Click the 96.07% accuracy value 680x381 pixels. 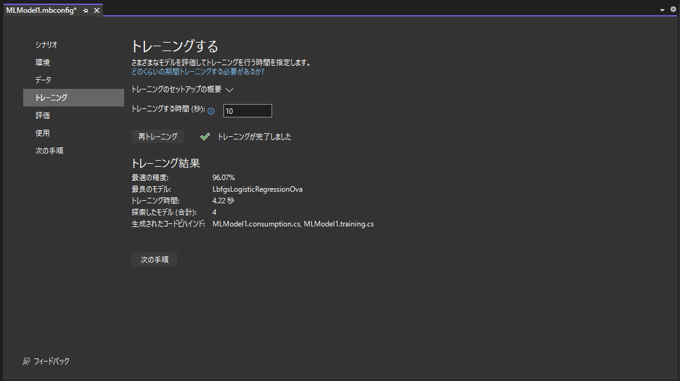pyautogui.click(x=223, y=178)
